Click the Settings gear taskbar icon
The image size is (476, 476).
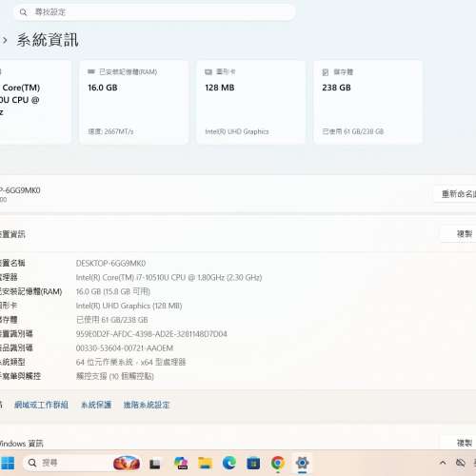[x=302, y=464]
